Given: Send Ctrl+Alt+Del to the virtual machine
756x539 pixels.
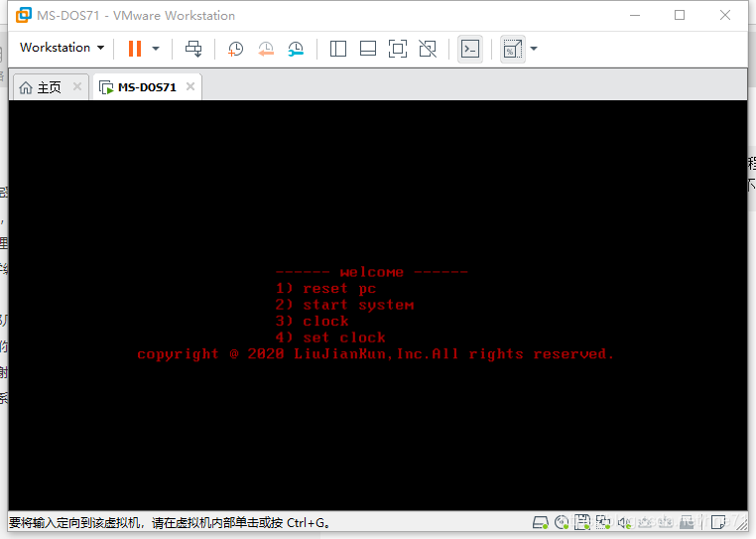Looking at the screenshot, I should click(x=193, y=49).
